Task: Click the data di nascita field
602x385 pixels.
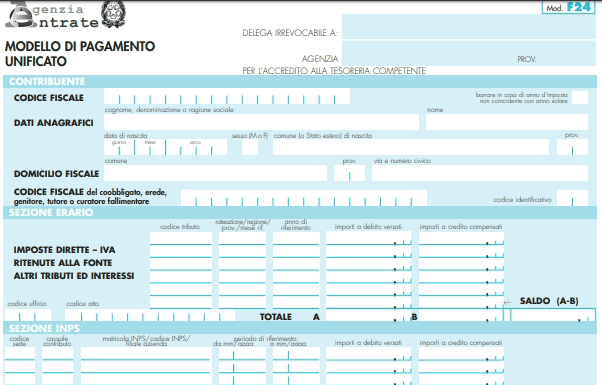Action: (x=165, y=147)
